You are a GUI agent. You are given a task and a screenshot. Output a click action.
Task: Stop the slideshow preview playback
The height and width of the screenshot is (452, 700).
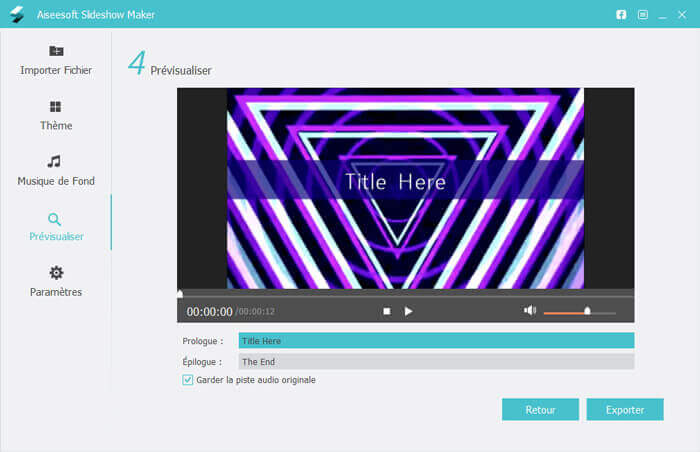pos(387,311)
